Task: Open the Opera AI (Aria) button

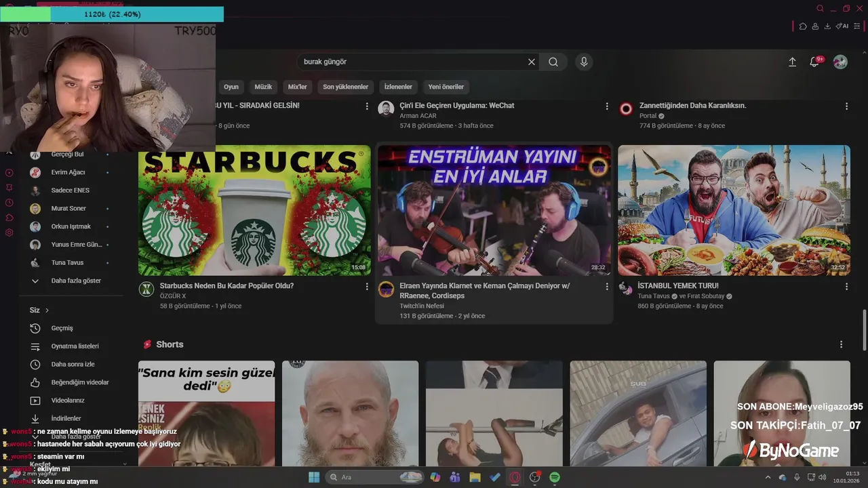Action: 842,26
